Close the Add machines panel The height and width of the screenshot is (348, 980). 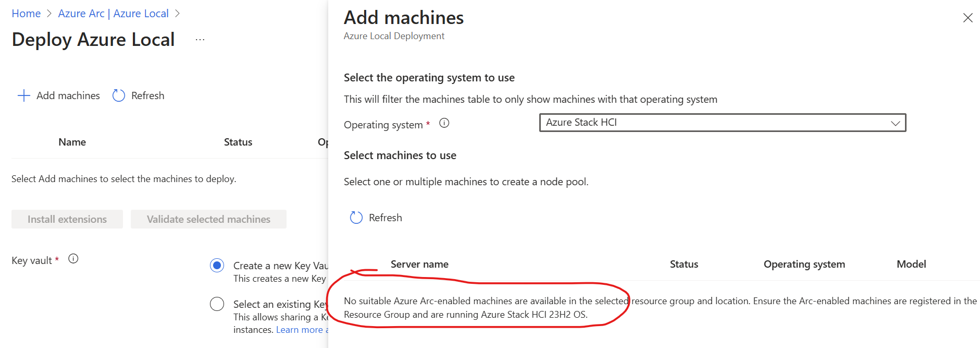pos(968,18)
